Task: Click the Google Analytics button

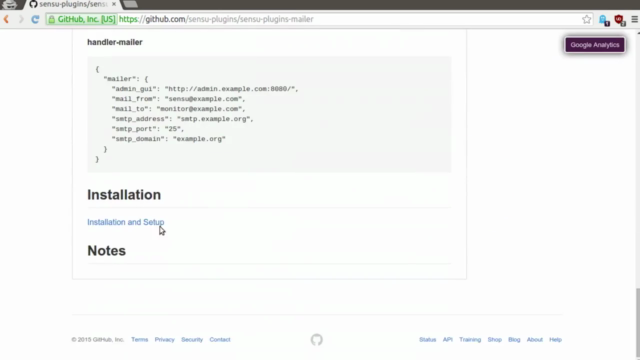Action: [595, 45]
